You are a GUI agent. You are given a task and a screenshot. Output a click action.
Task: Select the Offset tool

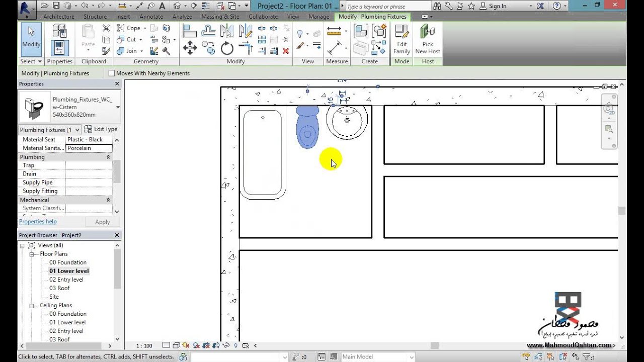coord(208,31)
